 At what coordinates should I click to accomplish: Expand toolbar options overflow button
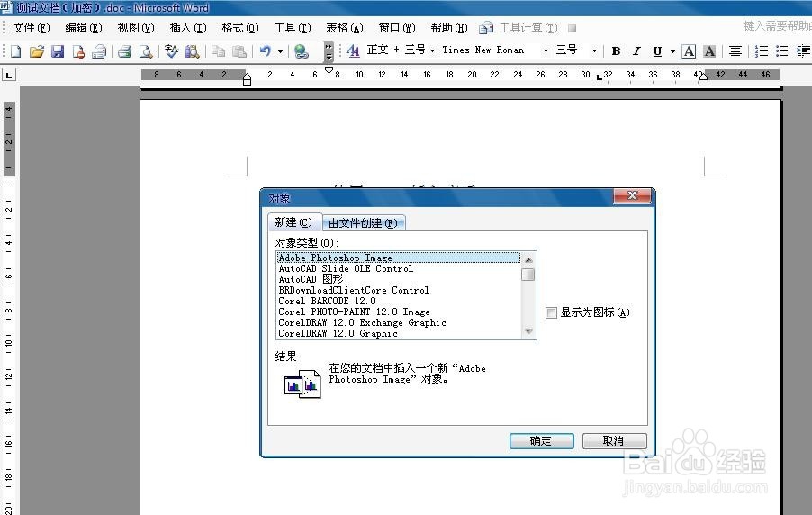click(329, 51)
